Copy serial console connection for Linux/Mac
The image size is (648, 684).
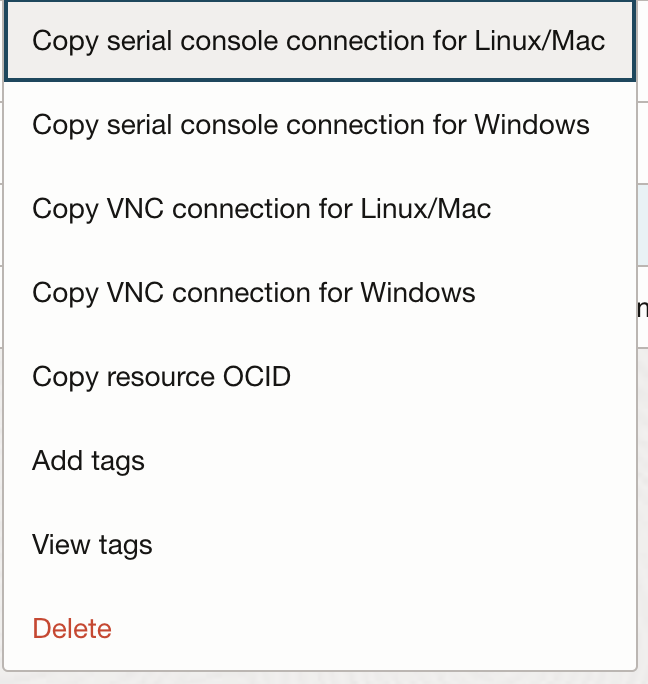pyautogui.click(x=318, y=41)
